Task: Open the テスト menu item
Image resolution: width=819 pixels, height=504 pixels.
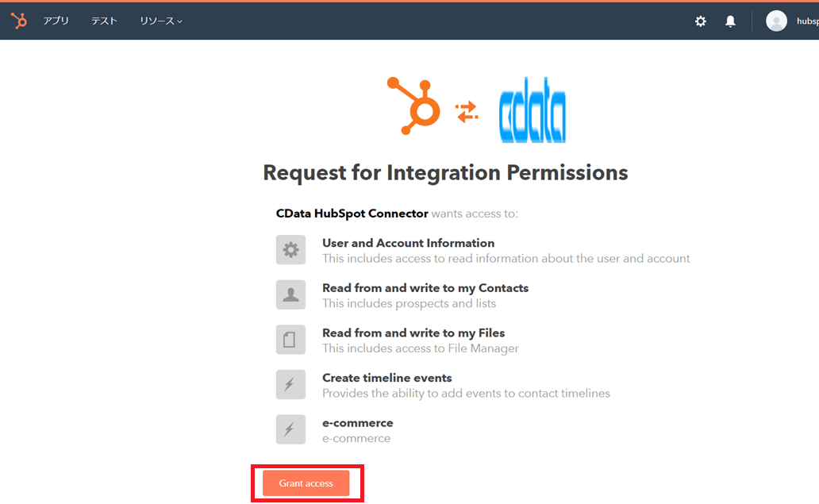Action: coord(104,21)
